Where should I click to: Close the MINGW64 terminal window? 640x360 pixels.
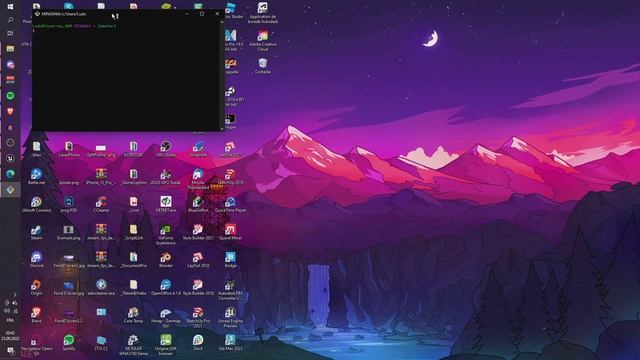pos(217,13)
